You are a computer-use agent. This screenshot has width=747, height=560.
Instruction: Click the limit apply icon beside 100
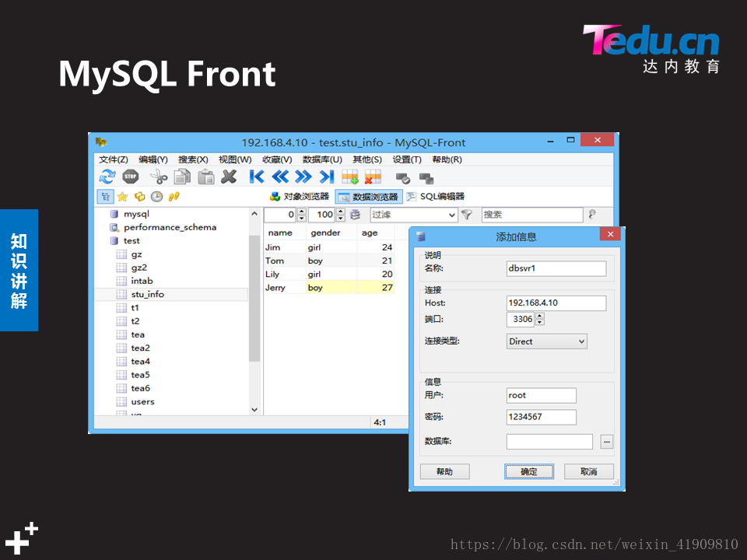pyautogui.click(x=356, y=215)
